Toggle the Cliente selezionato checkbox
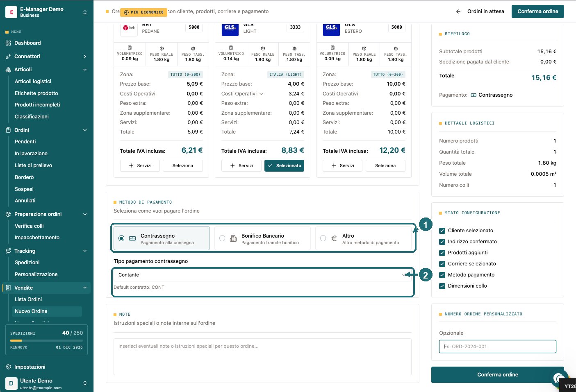This screenshot has height=392, width=576. pyautogui.click(x=442, y=231)
